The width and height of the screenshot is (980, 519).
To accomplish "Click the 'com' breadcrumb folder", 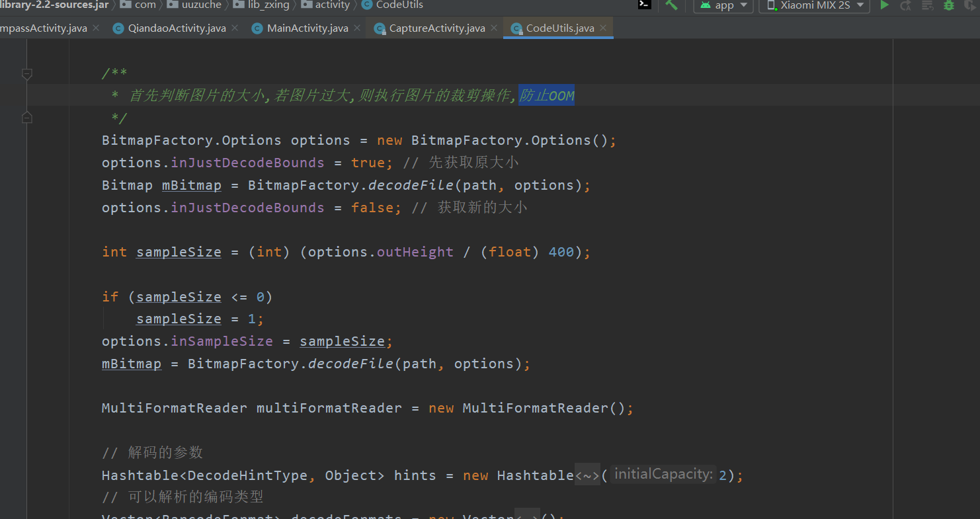I will (138, 5).
